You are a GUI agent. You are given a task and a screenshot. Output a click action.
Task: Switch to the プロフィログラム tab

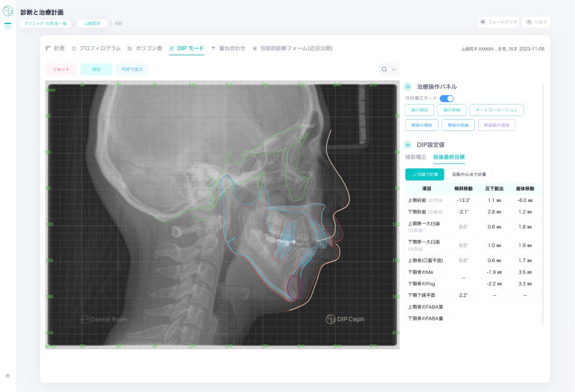point(96,49)
